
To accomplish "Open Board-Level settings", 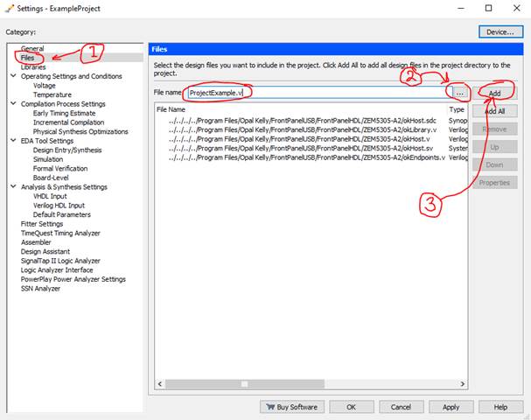I will pyautogui.click(x=51, y=178).
